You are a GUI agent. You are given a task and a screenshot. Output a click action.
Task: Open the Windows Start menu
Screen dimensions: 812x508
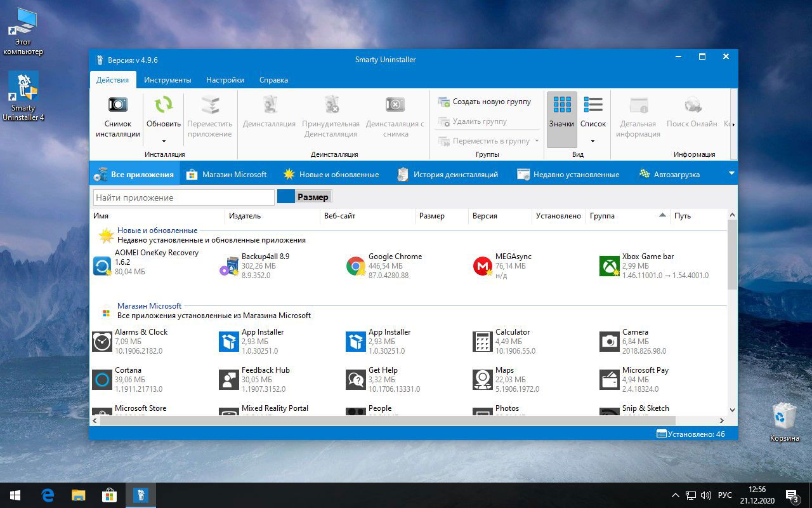point(15,495)
